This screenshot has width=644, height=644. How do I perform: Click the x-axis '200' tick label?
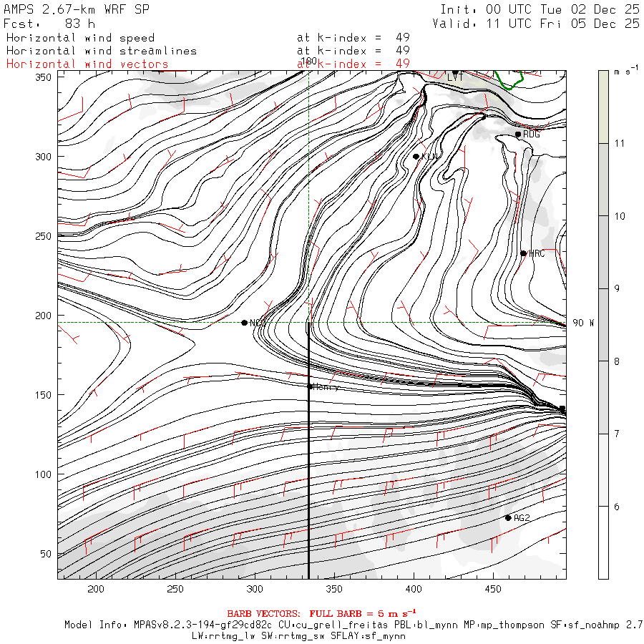(x=96, y=589)
